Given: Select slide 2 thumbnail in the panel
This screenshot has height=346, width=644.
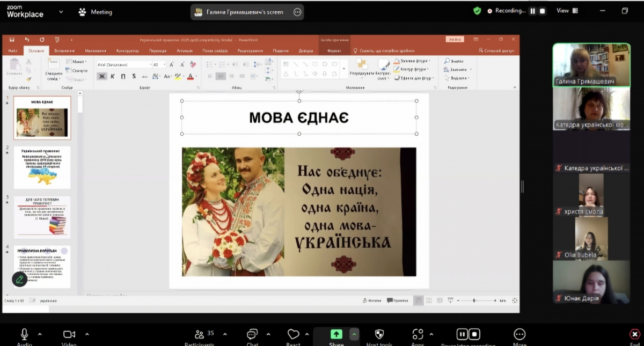Looking at the screenshot, I should tap(42, 167).
